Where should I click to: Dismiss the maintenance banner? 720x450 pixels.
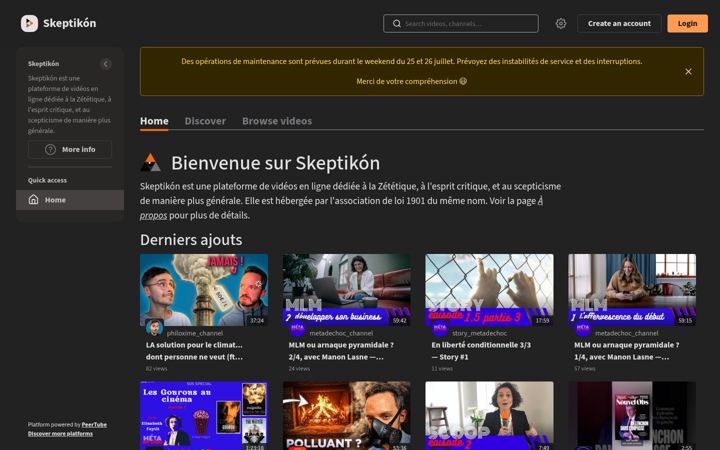coord(688,72)
